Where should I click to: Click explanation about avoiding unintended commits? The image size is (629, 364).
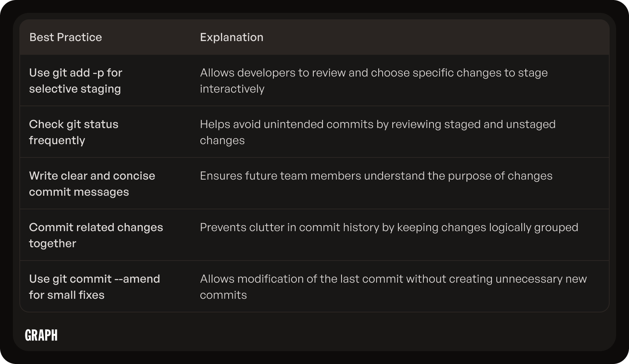click(x=378, y=132)
